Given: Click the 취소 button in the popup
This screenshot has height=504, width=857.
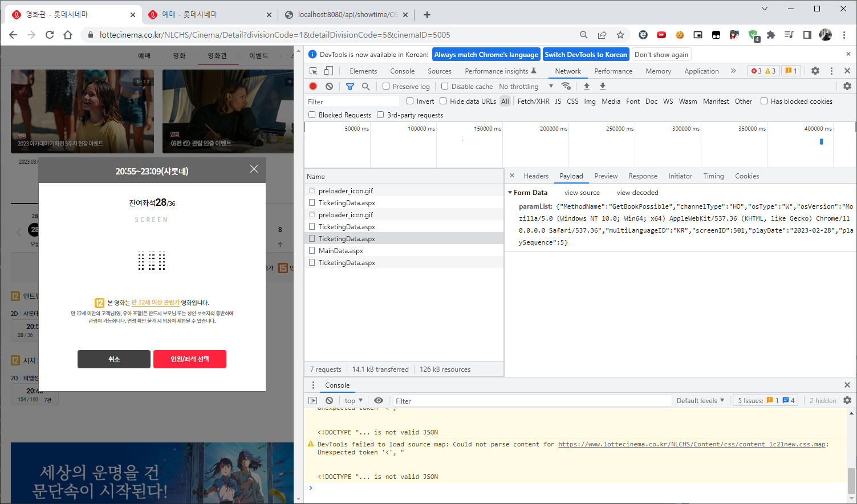Looking at the screenshot, I should click(x=114, y=359).
